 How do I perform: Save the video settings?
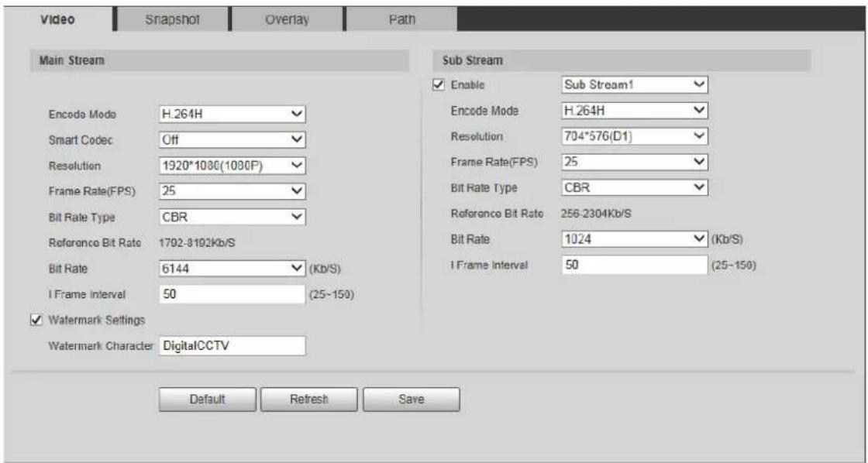[x=412, y=399]
